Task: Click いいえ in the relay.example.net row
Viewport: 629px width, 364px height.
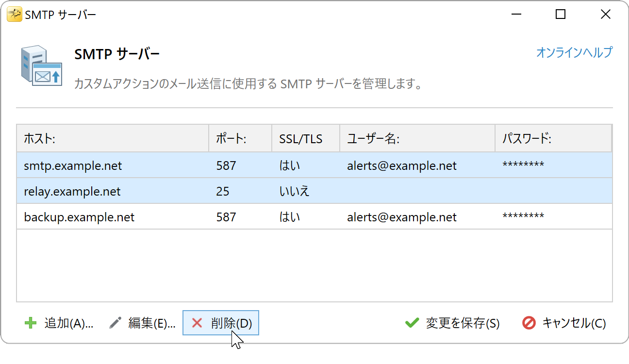Action: pyautogui.click(x=294, y=192)
